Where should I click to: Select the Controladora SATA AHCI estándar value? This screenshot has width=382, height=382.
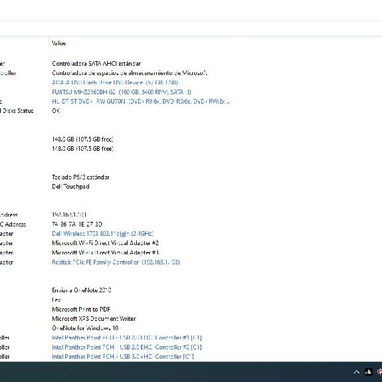[x=96, y=63]
